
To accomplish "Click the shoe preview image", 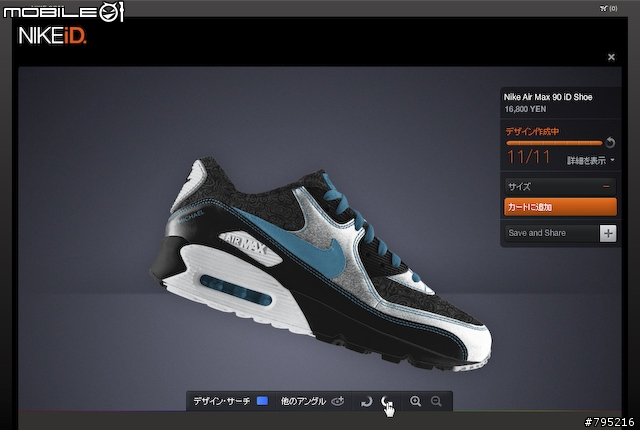I will 320,265.
